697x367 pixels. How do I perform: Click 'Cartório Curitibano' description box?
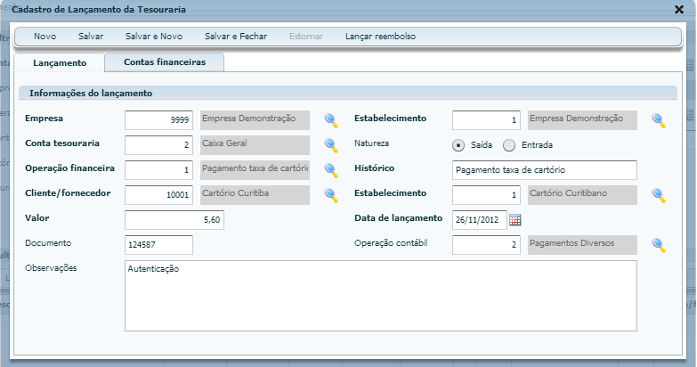coord(582,195)
